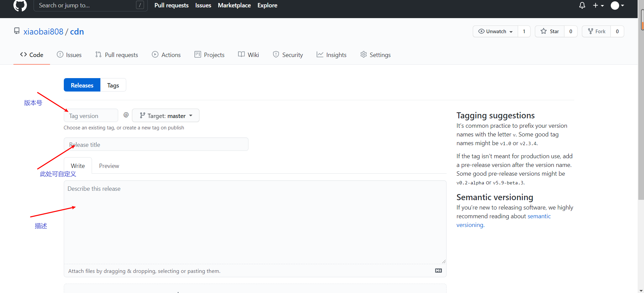This screenshot has width=644, height=293.
Task: Select the Write tab
Action: click(78, 166)
